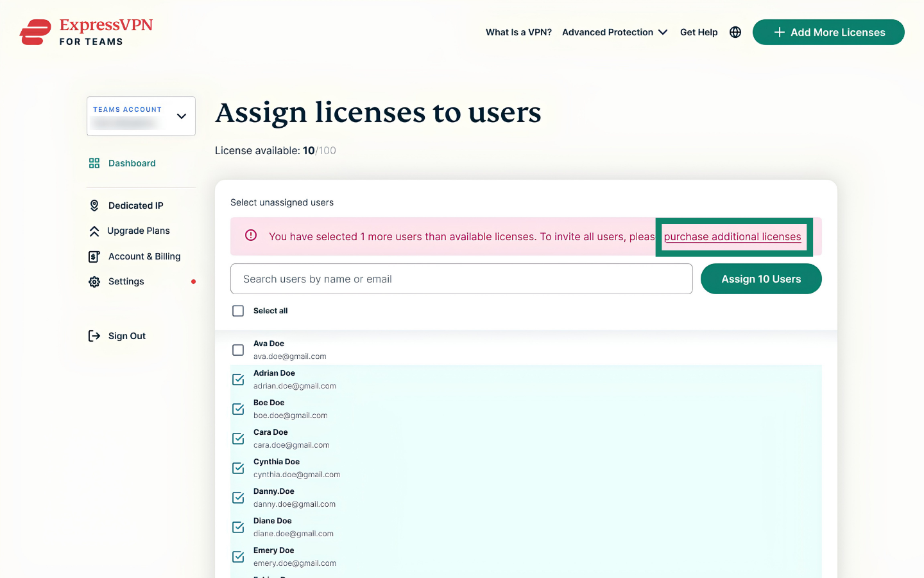Click the Settings gear icon
Screen dimensions: 924x578
(x=94, y=282)
